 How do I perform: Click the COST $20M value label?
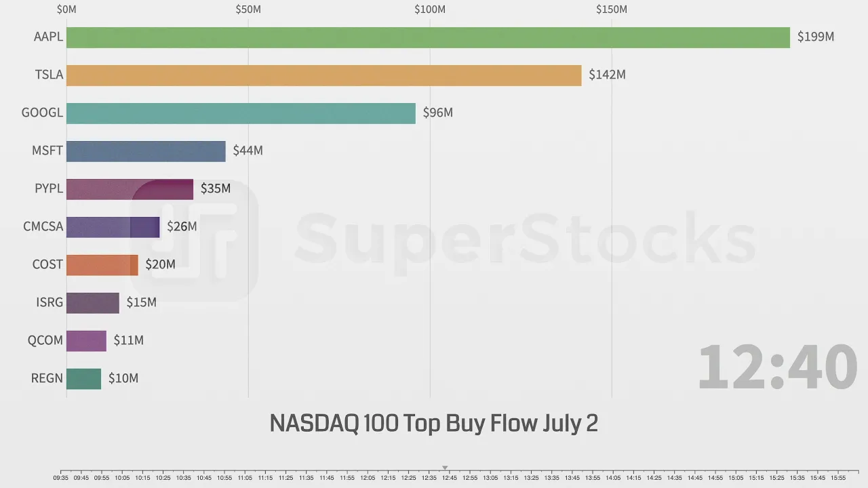[x=160, y=264]
